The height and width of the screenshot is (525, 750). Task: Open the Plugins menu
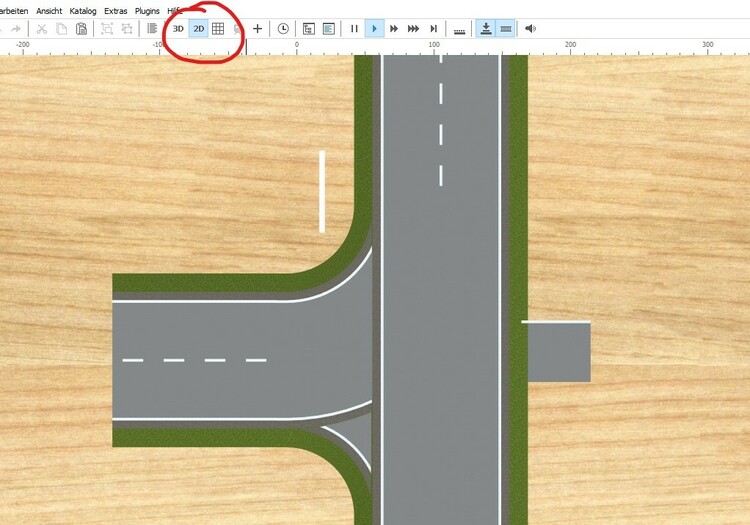click(x=147, y=11)
